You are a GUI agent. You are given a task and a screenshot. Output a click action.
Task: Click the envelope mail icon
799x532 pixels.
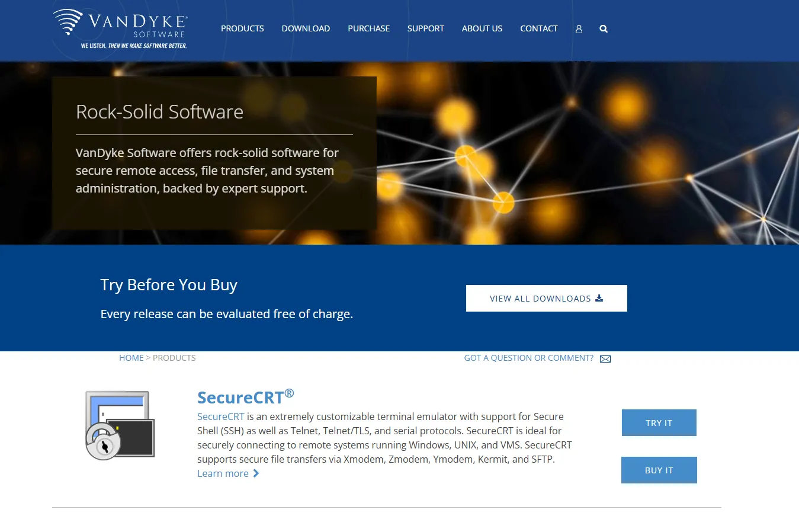pyautogui.click(x=605, y=359)
